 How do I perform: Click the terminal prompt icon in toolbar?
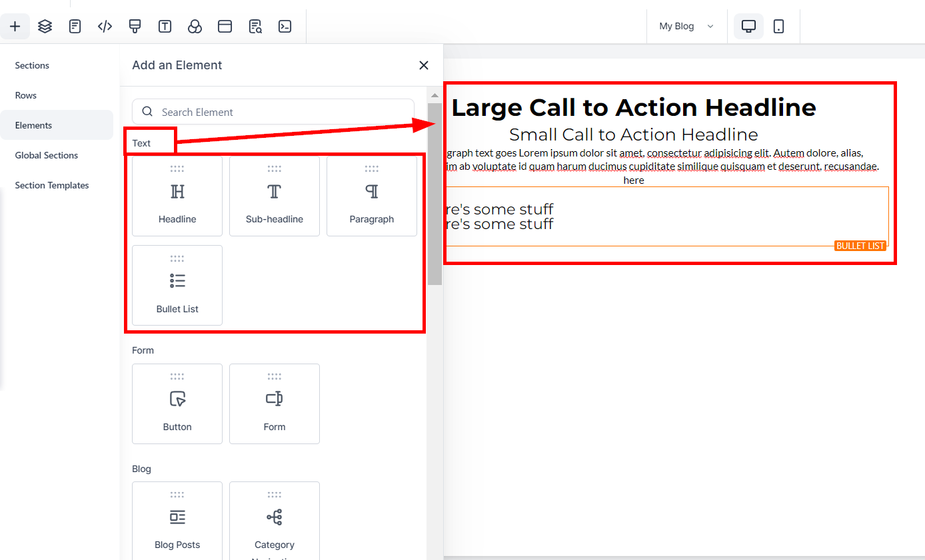coord(285,27)
